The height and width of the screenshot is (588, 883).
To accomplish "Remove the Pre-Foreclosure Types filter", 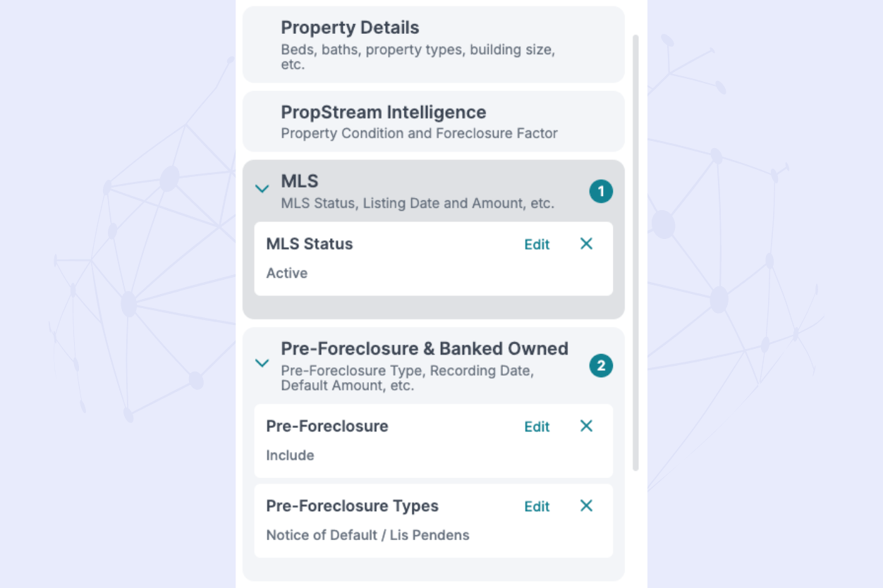I will (586, 506).
